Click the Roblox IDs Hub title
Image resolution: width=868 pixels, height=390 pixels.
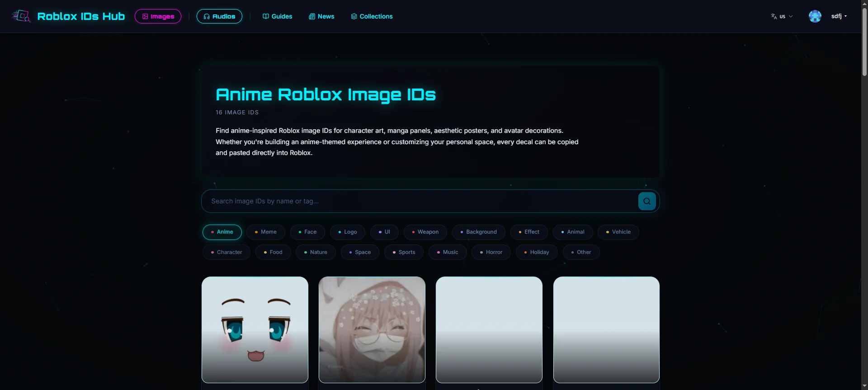(81, 16)
